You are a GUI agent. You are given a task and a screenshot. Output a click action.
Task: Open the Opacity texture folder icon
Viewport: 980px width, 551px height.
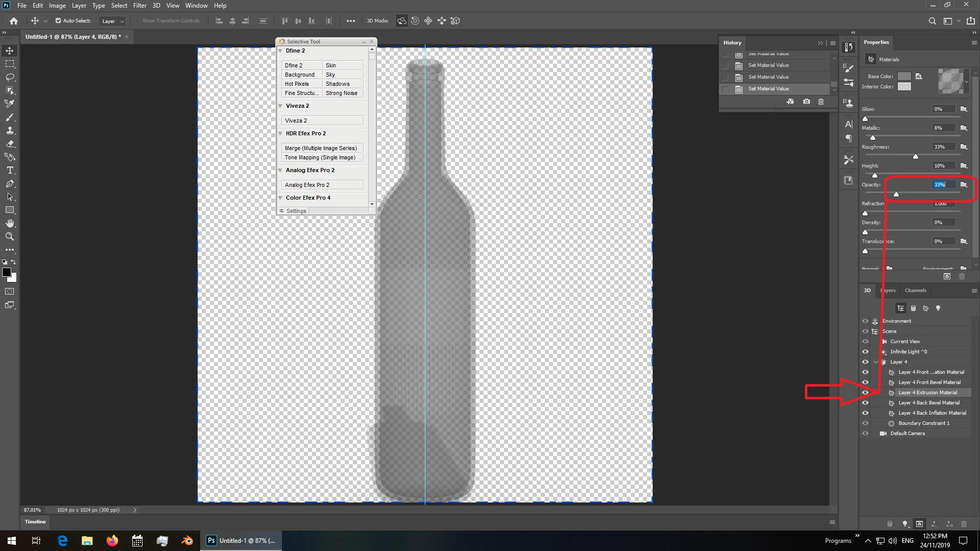[964, 184]
